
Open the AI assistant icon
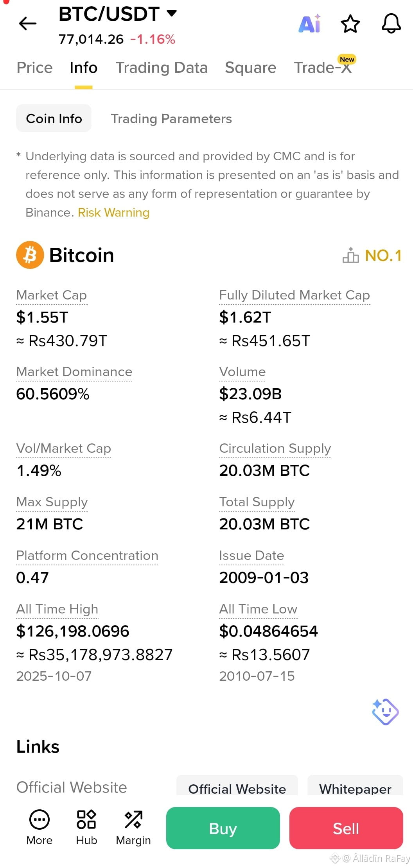point(310,23)
